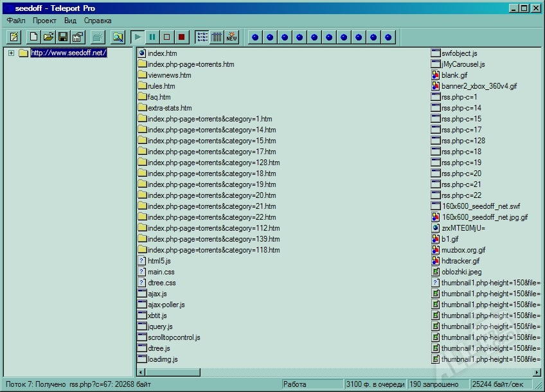Open the Проект menu
The height and width of the screenshot is (392, 545).
click(44, 21)
